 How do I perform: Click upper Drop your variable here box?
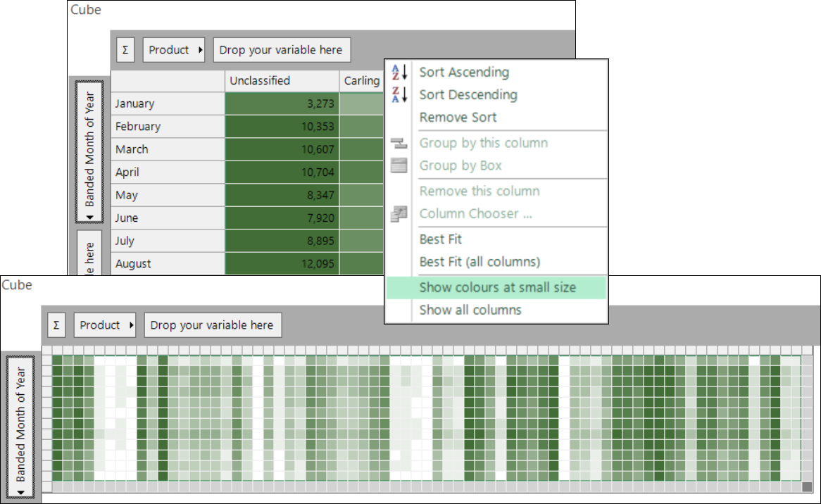[x=282, y=50]
